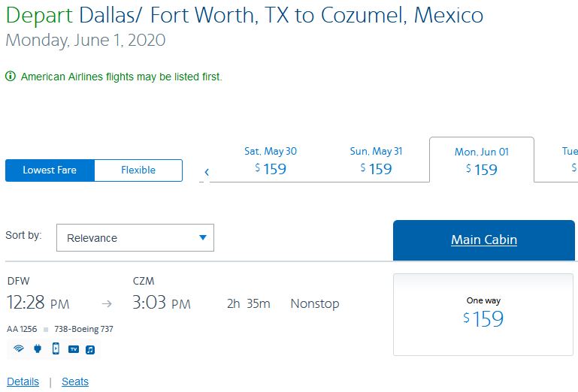Go to previous dates with left chevron
Screen dimensions: 578x392
pyautogui.click(x=207, y=172)
